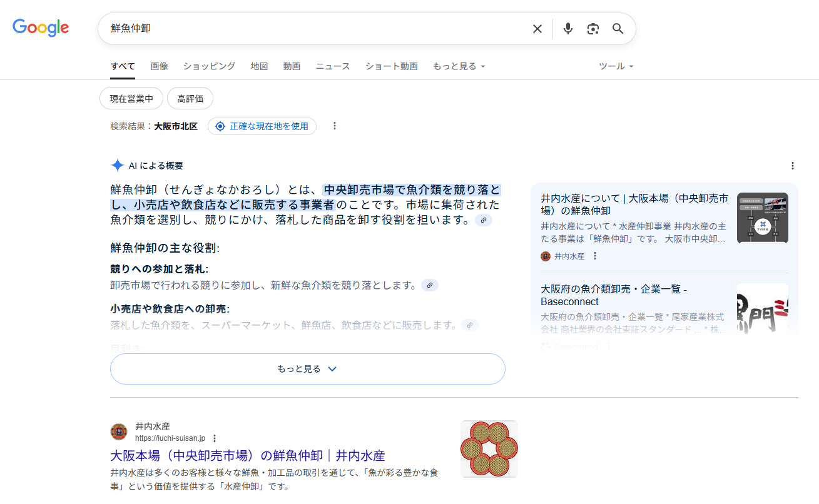Open Google Lens image search icon
The height and width of the screenshot is (504, 819).
[x=593, y=29]
